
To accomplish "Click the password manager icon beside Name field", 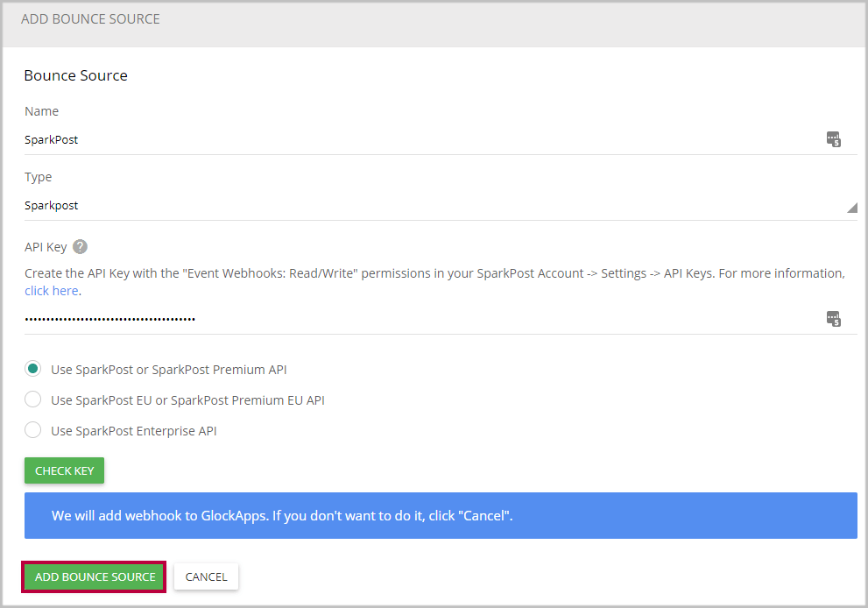I will coord(833,138).
